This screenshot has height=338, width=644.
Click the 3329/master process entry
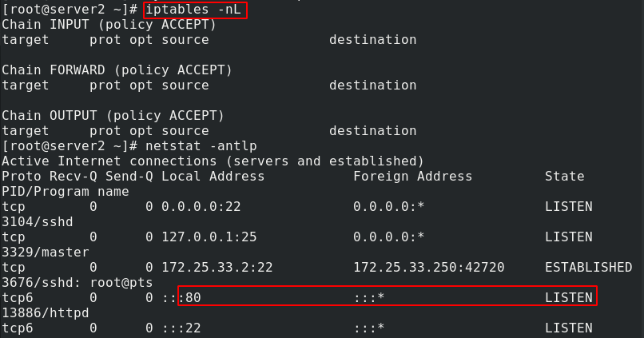pyautogui.click(x=46, y=253)
